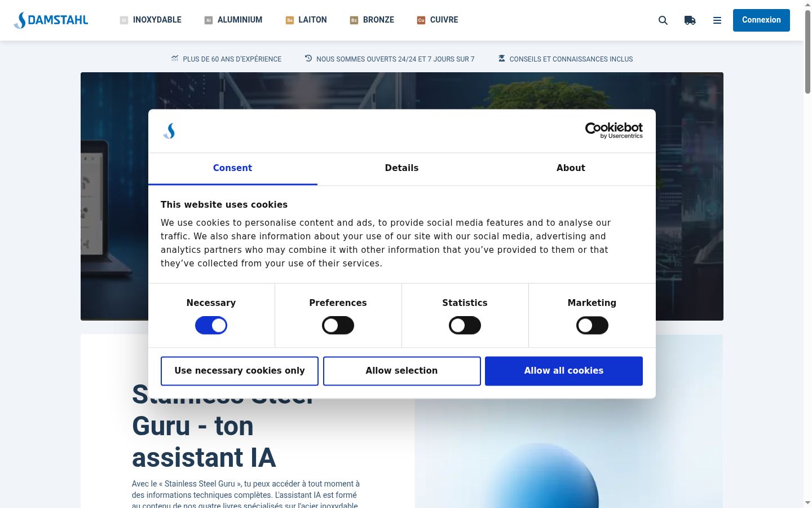Viewport: 812px width, 508px height.
Task: Toggle the Necessary cookies switch
Action: click(211, 325)
